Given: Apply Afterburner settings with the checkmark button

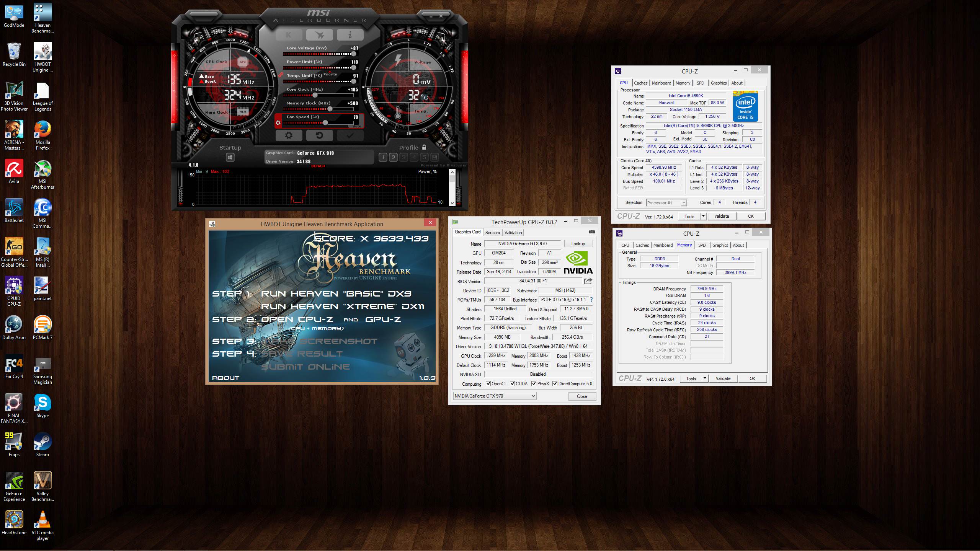Looking at the screenshot, I should 350,135.
